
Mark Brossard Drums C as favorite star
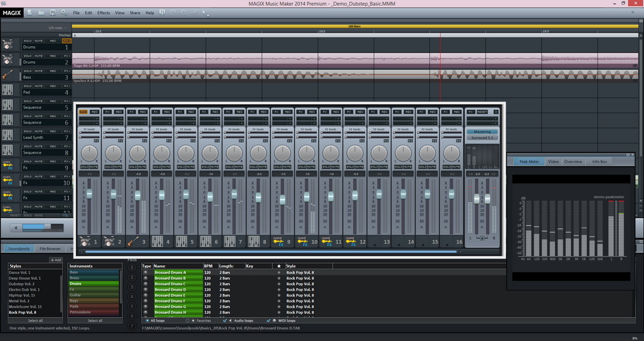[x=279, y=284]
